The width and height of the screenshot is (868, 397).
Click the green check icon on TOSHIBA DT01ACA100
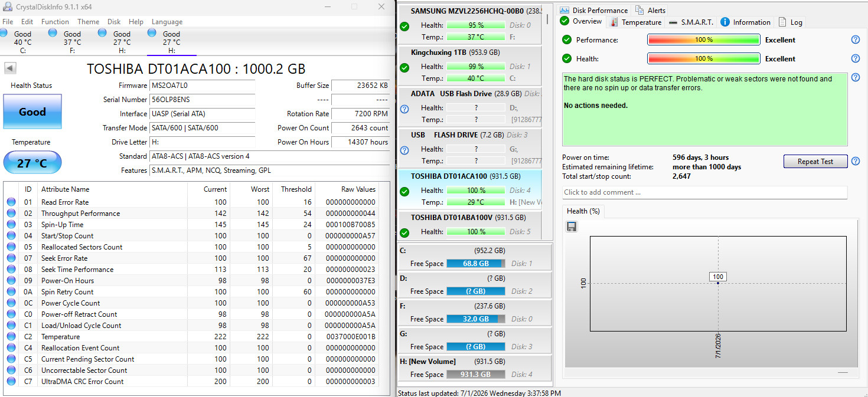404,191
